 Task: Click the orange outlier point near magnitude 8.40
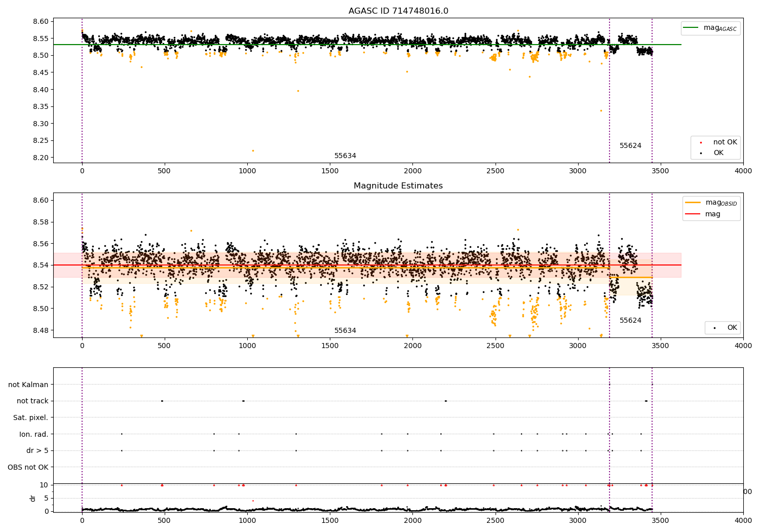tap(298, 91)
